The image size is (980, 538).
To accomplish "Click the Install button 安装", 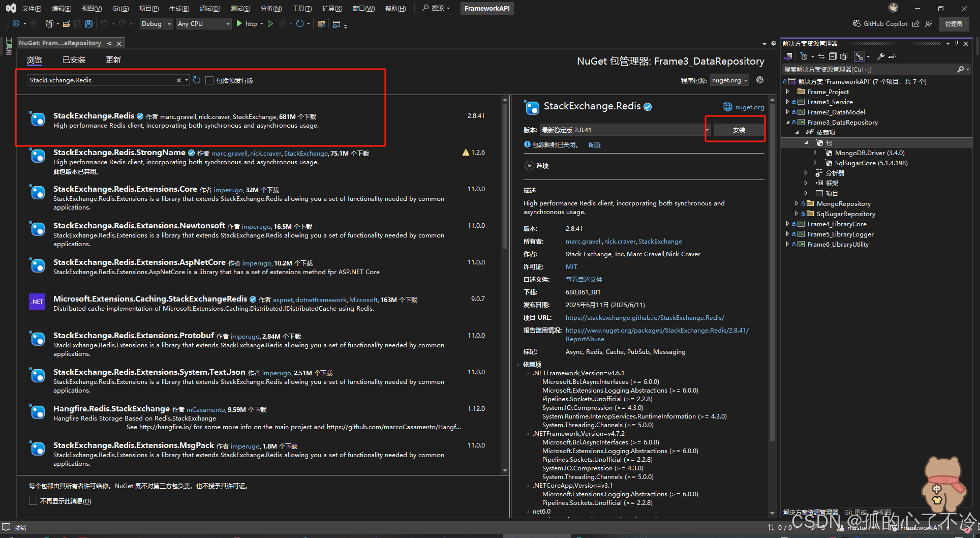I will tap(739, 130).
